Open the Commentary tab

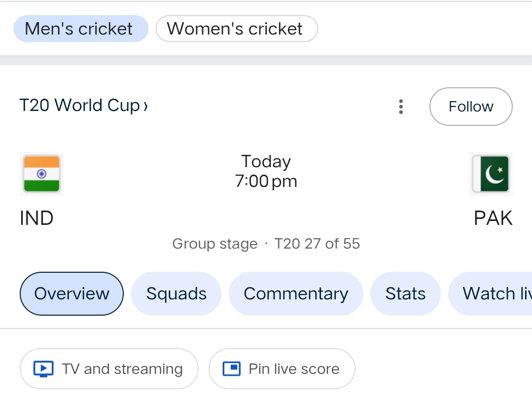pos(296,293)
